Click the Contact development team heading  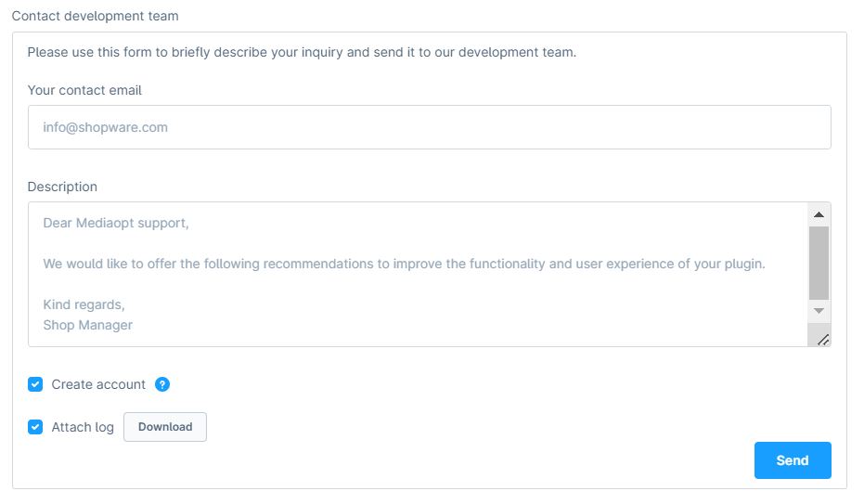click(96, 16)
